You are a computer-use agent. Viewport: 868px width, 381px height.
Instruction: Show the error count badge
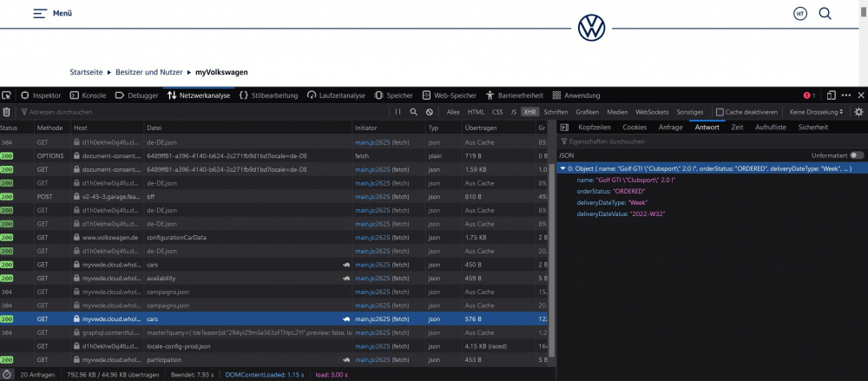click(x=809, y=95)
